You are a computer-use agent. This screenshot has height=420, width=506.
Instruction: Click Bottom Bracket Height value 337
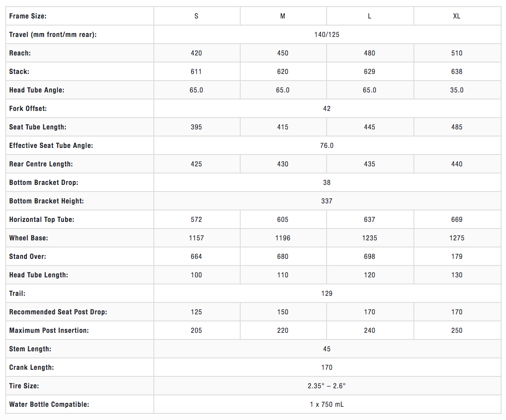click(x=327, y=201)
